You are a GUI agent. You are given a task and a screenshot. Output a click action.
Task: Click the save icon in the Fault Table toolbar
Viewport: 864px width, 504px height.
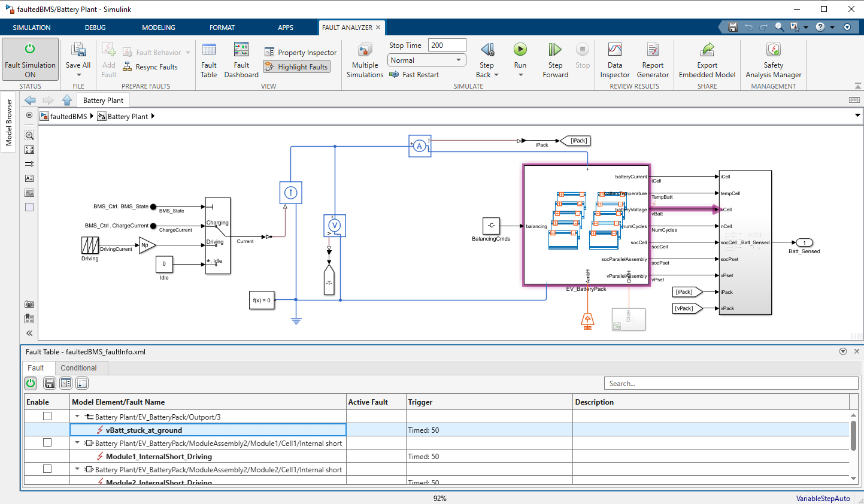coord(50,383)
